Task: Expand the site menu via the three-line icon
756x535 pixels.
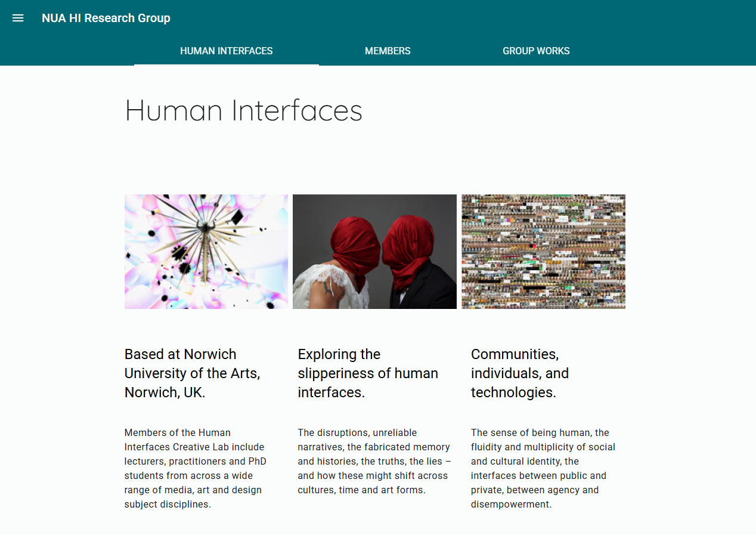Action: tap(18, 18)
